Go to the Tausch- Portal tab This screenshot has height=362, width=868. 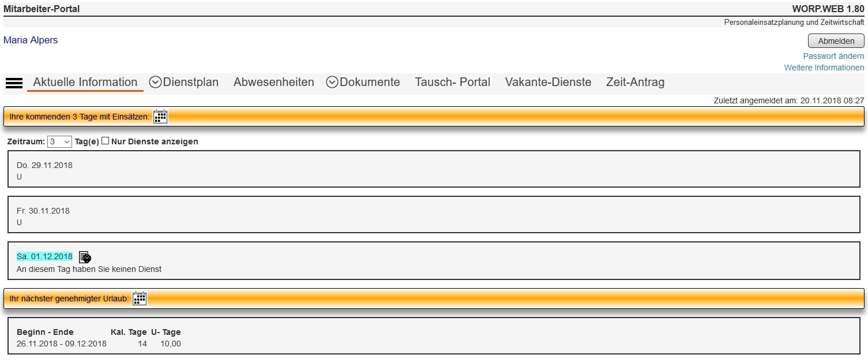pos(452,82)
